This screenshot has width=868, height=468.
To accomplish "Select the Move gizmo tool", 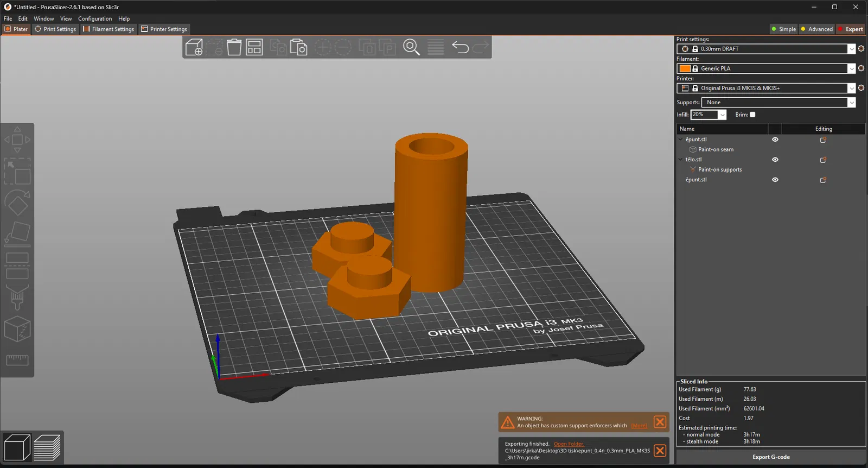I will pos(17,140).
